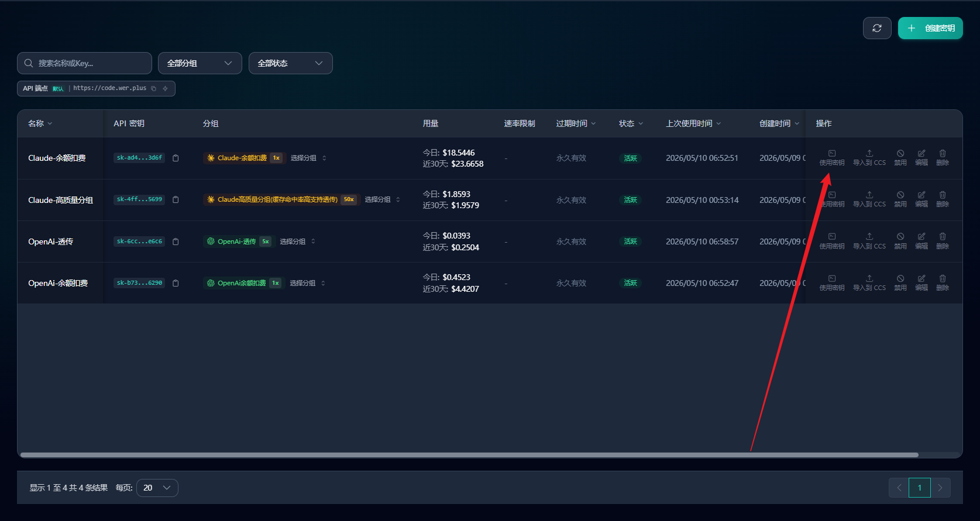Screen dimensions: 980x521
Task: Open the 全部状态 dropdown filter
Action: pyautogui.click(x=291, y=63)
